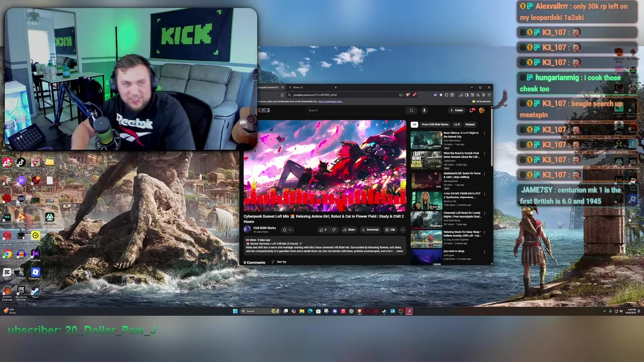The height and width of the screenshot is (362, 644).
Task: Open Task View on the taskbar
Action: (285, 311)
